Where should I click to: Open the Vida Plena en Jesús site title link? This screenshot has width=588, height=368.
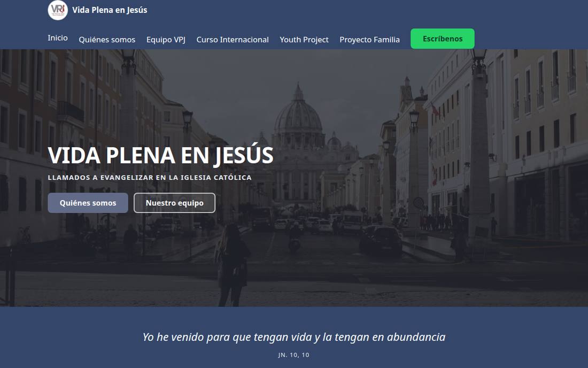[110, 10]
